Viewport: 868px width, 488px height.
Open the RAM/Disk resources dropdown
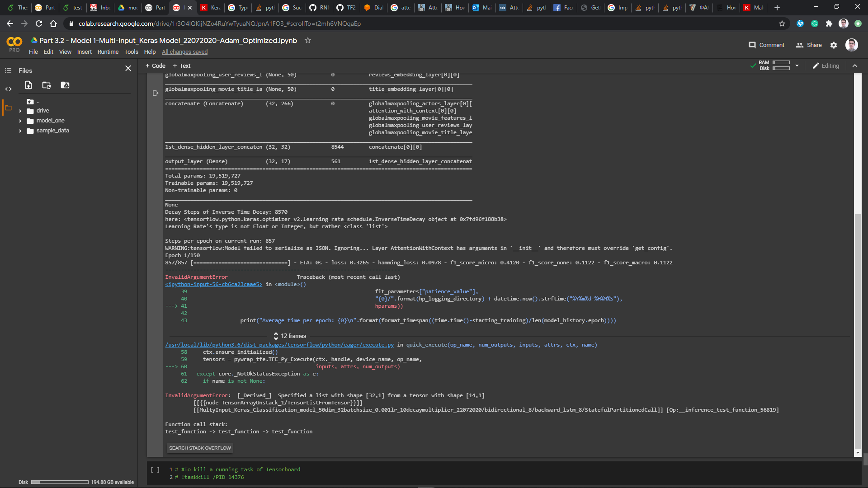tap(797, 66)
